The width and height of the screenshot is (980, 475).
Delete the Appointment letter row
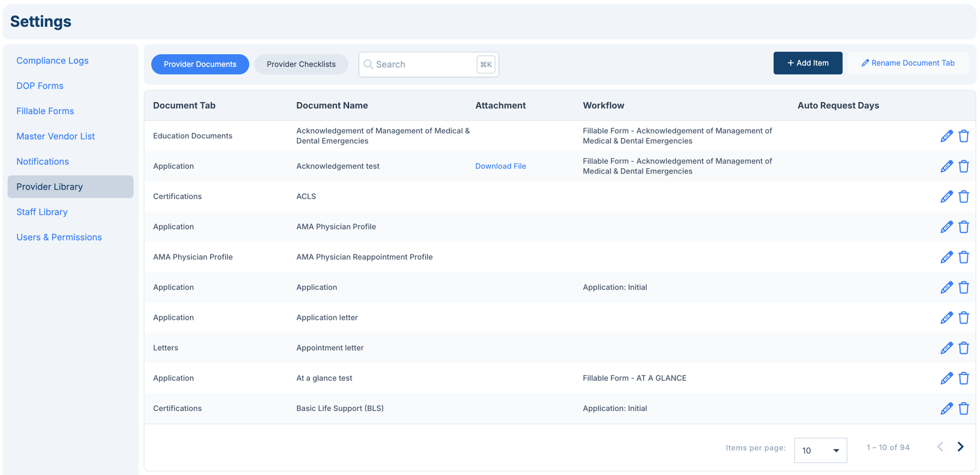click(963, 348)
